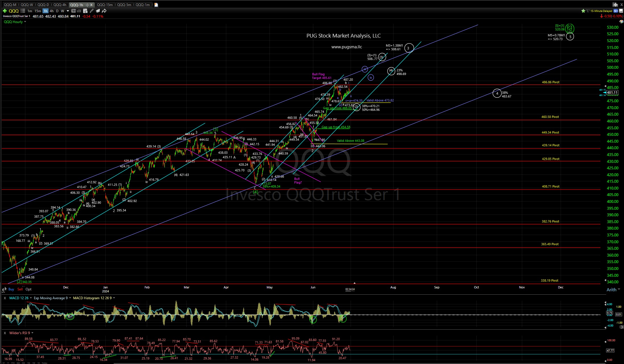This screenshot has width=624, height=364.
Task: Remove the MACD indicator panel
Action: click(x=5, y=298)
